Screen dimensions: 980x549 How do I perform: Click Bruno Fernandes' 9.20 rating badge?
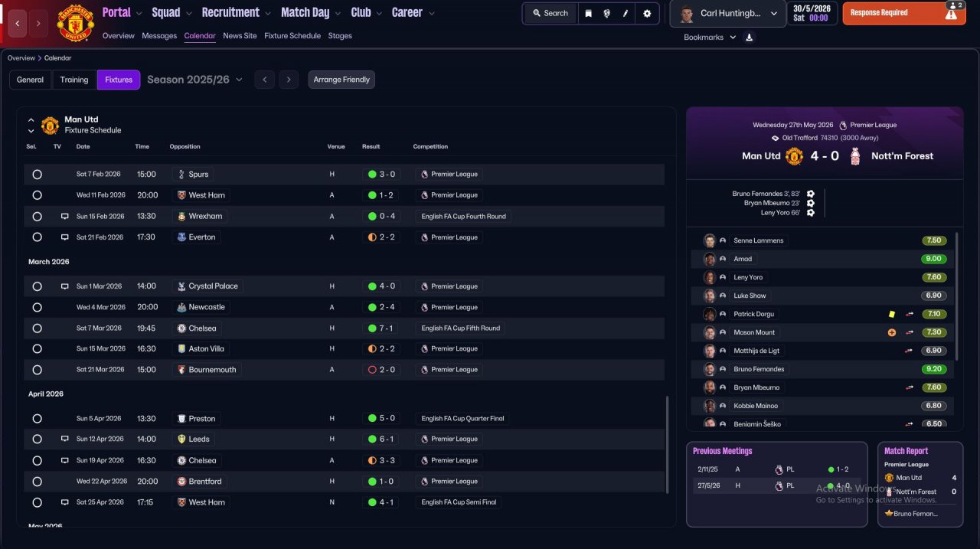[x=933, y=369]
